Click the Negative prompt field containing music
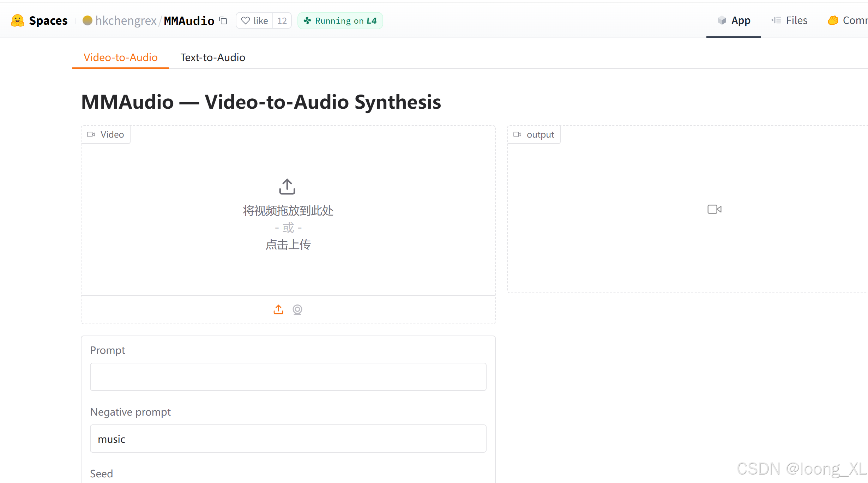This screenshot has width=868, height=483. pos(288,439)
